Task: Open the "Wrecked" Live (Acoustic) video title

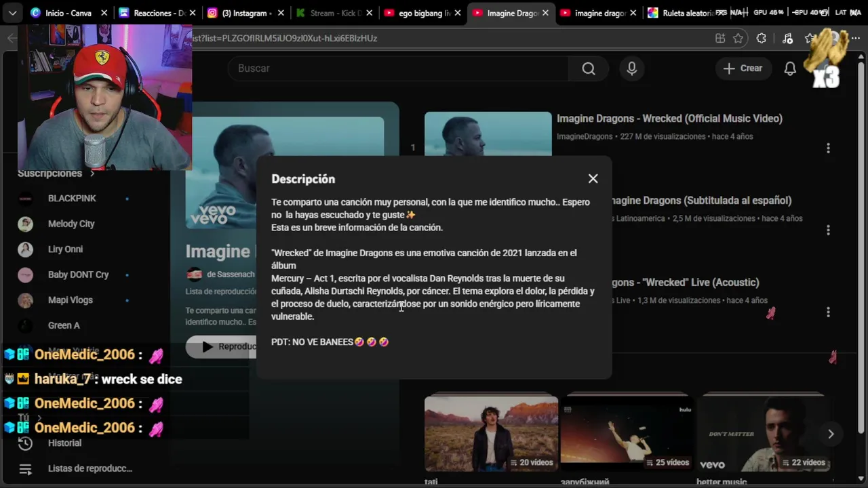Action: pos(686,283)
